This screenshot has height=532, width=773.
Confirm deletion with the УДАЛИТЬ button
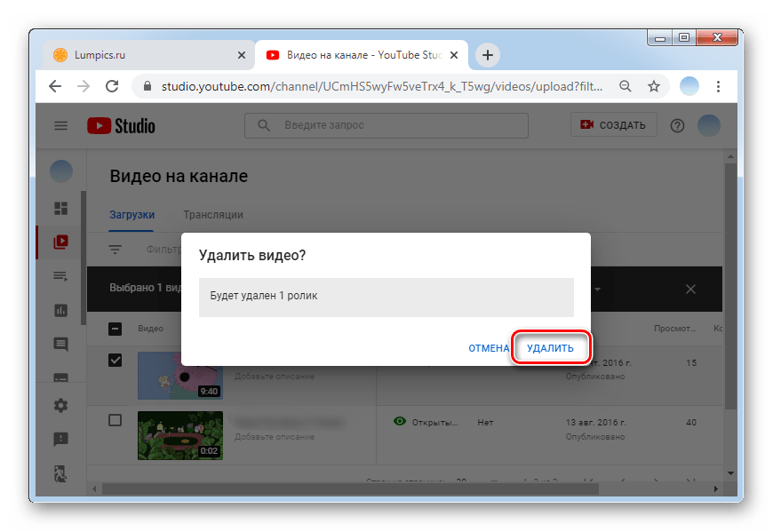pos(550,348)
